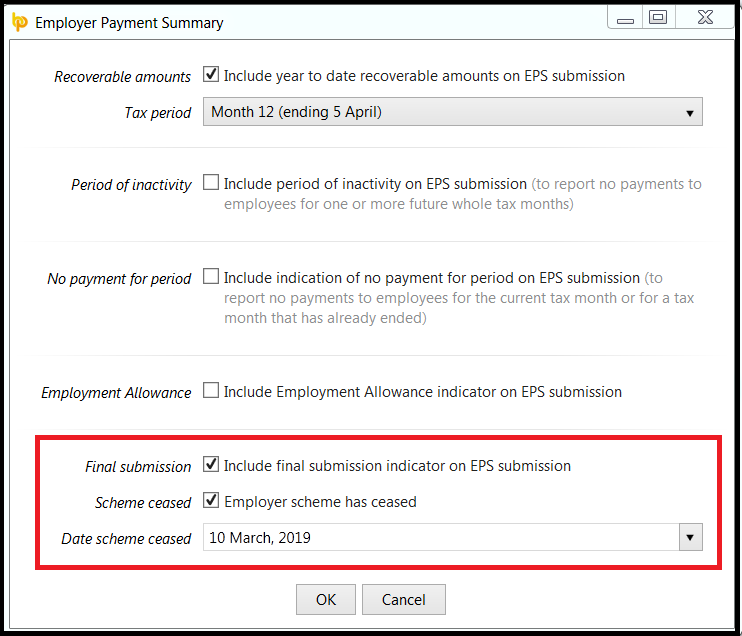Tick the no payment for period checkbox
This screenshot has height=636, width=742.
[x=211, y=276]
